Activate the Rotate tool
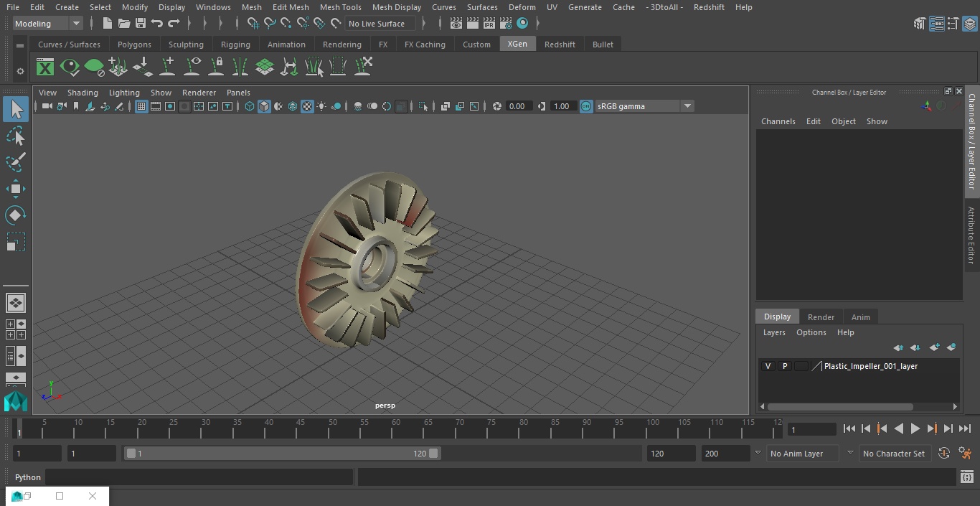 pyautogui.click(x=16, y=215)
